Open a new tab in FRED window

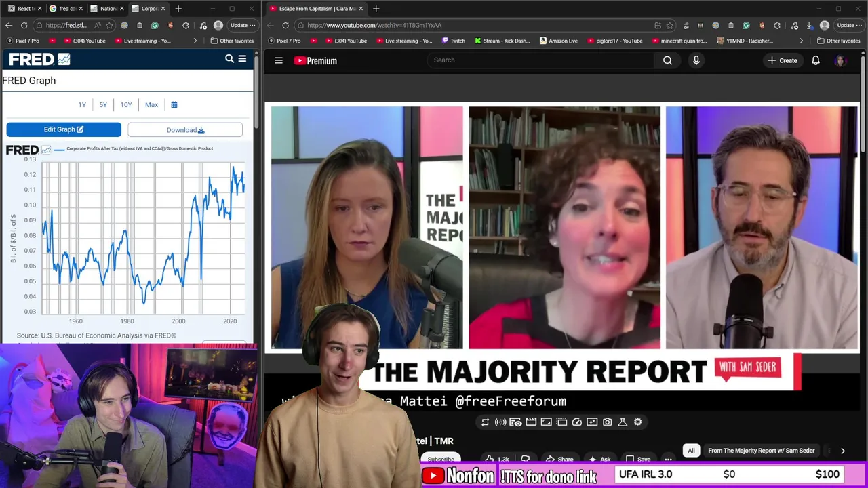178,9
